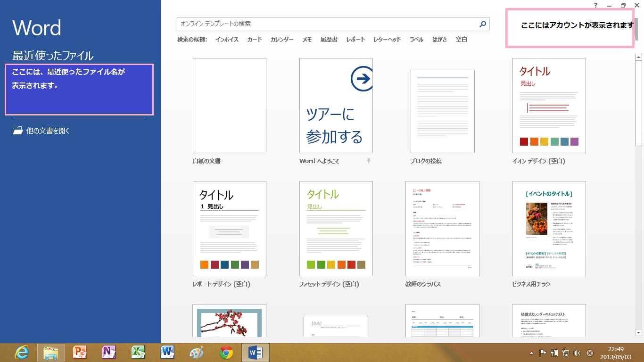Click the folder icon beside 他の文書を開く
The height and width of the screenshot is (362, 644).
pyautogui.click(x=17, y=131)
